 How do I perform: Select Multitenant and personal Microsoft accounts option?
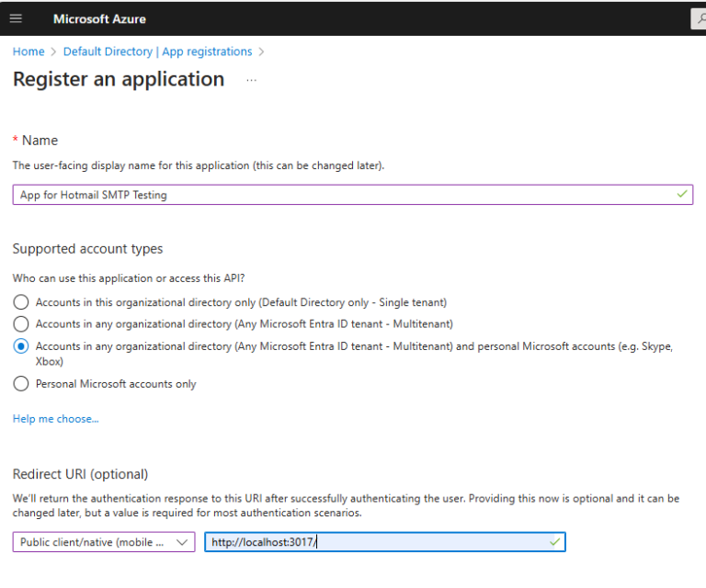[21, 346]
